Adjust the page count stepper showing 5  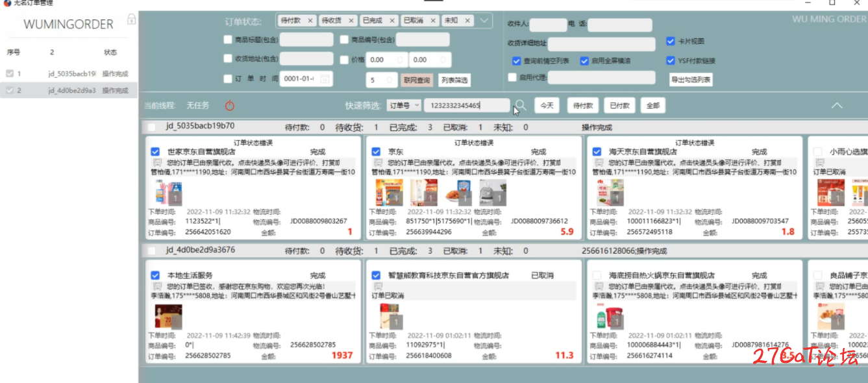pyautogui.click(x=391, y=80)
